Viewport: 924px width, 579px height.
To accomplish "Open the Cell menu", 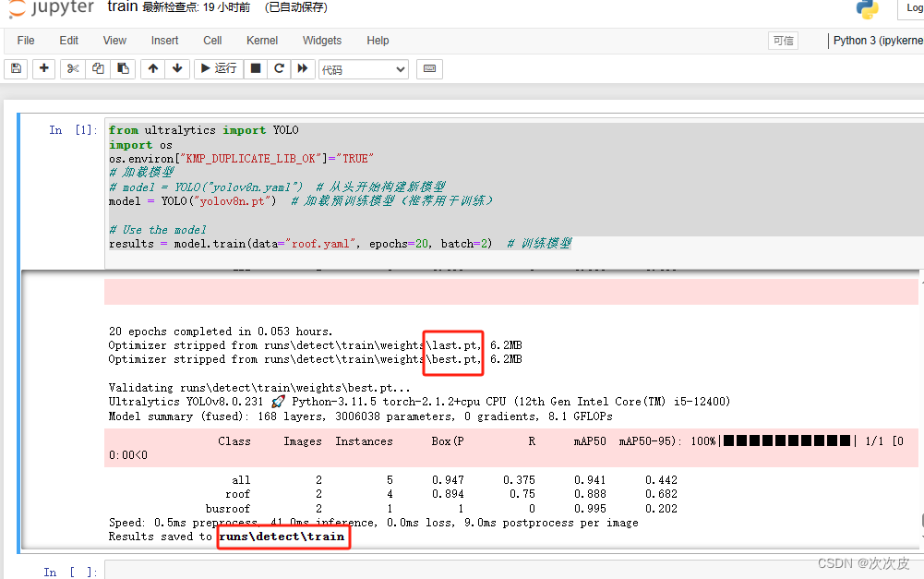I will pyautogui.click(x=212, y=41).
